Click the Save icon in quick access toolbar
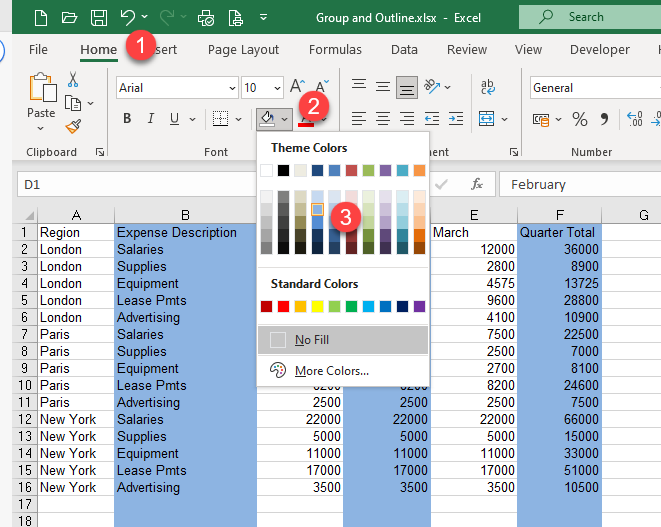Viewport: 661px width, 527px height. point(98,17)
